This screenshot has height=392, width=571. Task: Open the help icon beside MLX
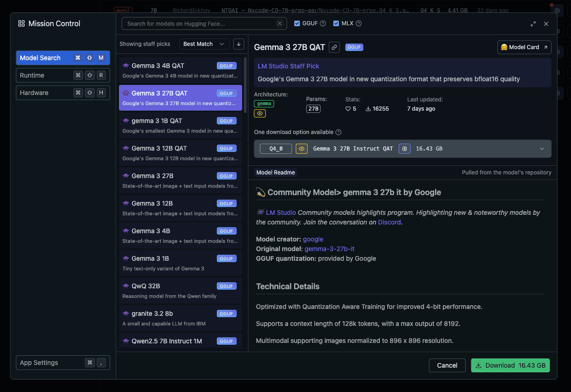(359, 23)
